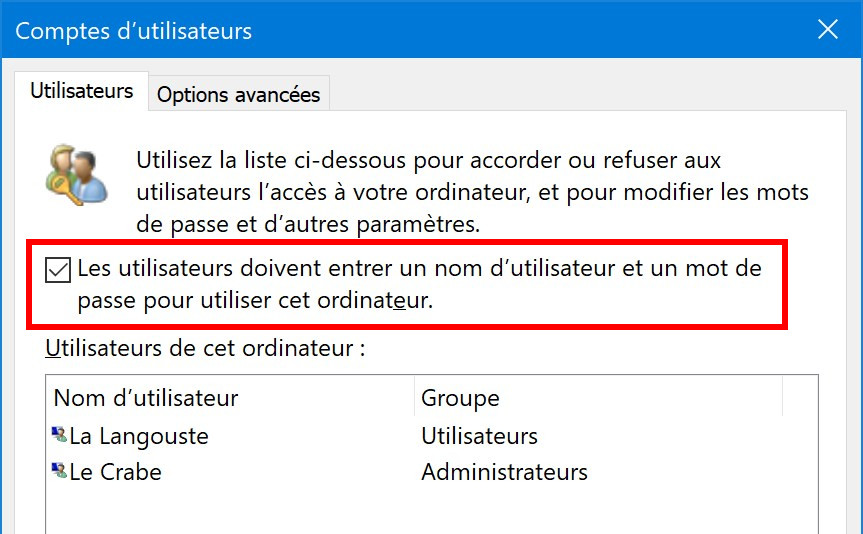The height and width of the screenshot is (534, 863).
Task: Click the two-users key icon near the description
Action: point(76,175)
